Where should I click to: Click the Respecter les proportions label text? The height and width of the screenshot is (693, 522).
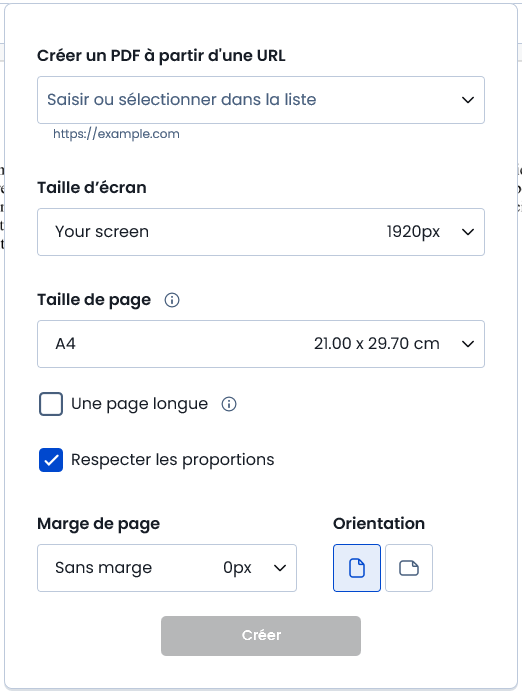pyautogui.click(x=172, y=460)
